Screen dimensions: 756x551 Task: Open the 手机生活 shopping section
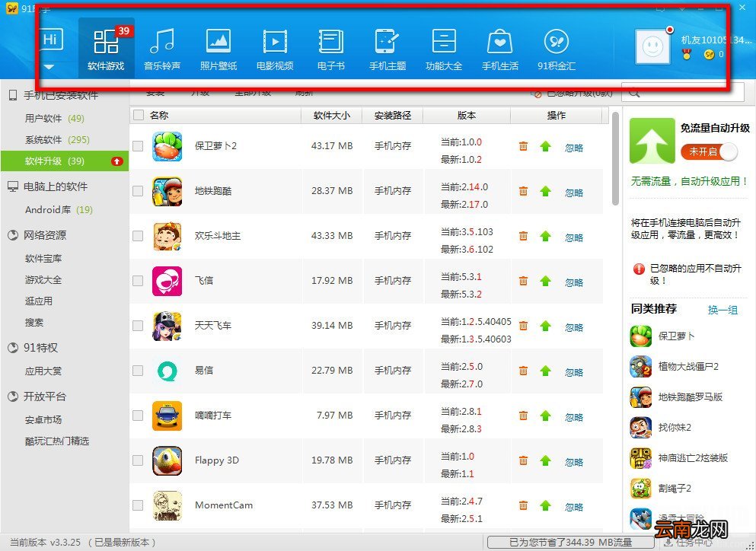(x=500, y=48)
